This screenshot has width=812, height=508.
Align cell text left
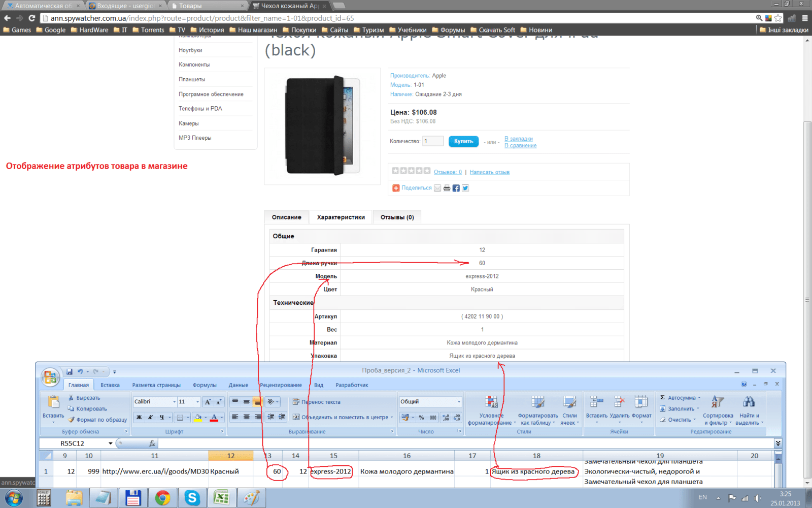[235, 417]
